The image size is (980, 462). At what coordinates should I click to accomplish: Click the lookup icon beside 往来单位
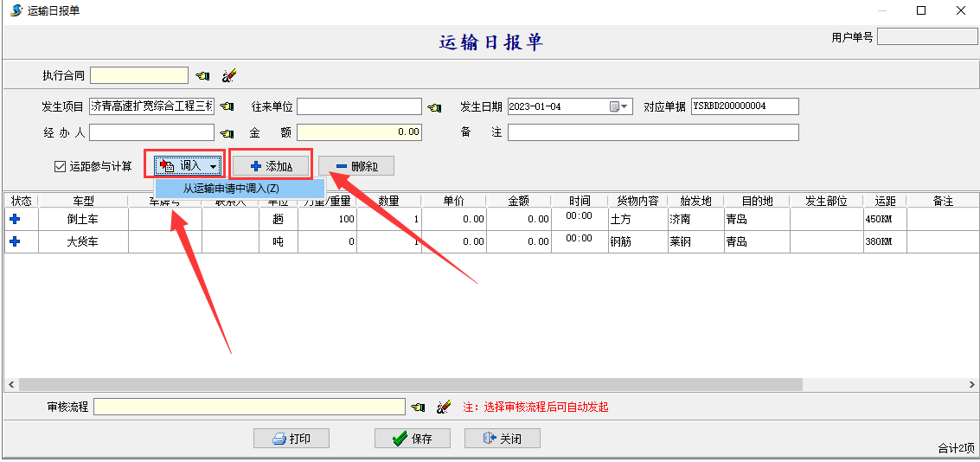click(435, 107)
